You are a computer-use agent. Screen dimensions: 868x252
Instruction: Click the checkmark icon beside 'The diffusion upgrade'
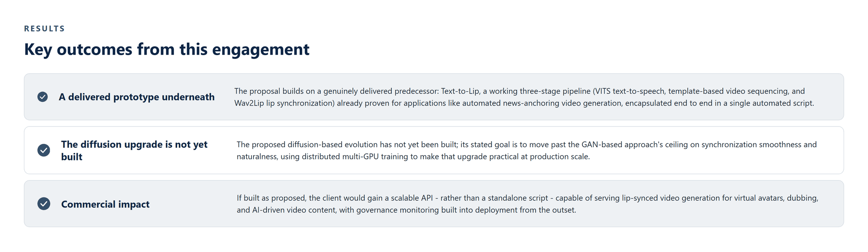point(44,150)
